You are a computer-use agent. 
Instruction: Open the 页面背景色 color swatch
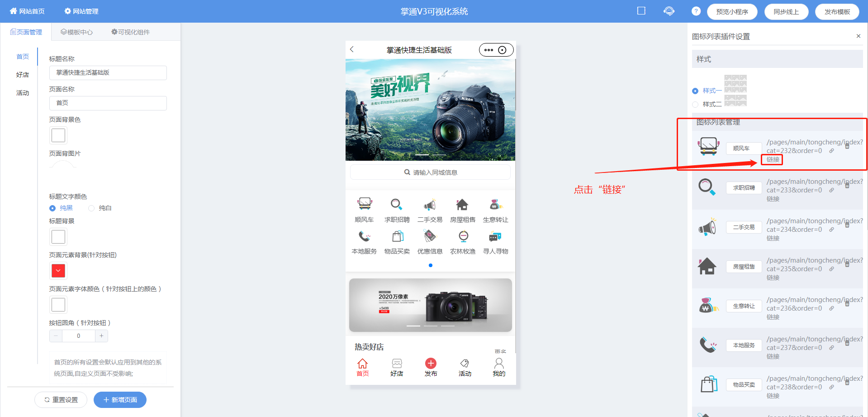point(58,135)
